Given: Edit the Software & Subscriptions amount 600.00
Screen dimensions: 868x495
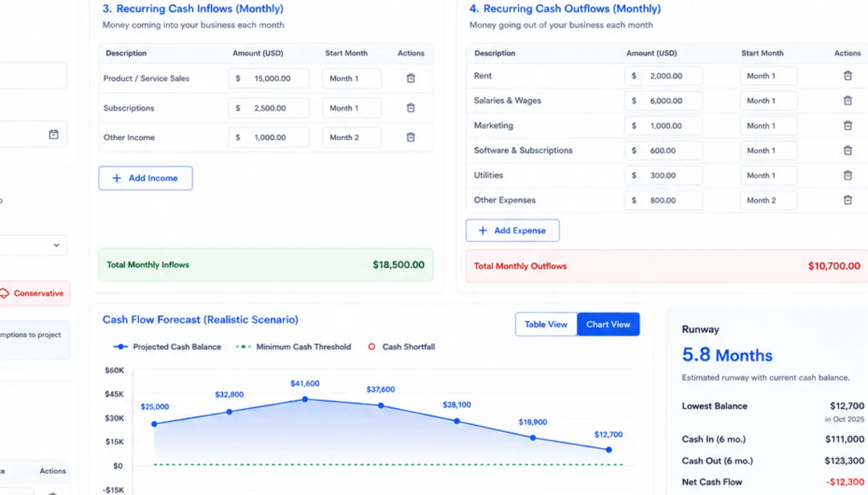Looking at the screenshot, I should pos(663,151).
